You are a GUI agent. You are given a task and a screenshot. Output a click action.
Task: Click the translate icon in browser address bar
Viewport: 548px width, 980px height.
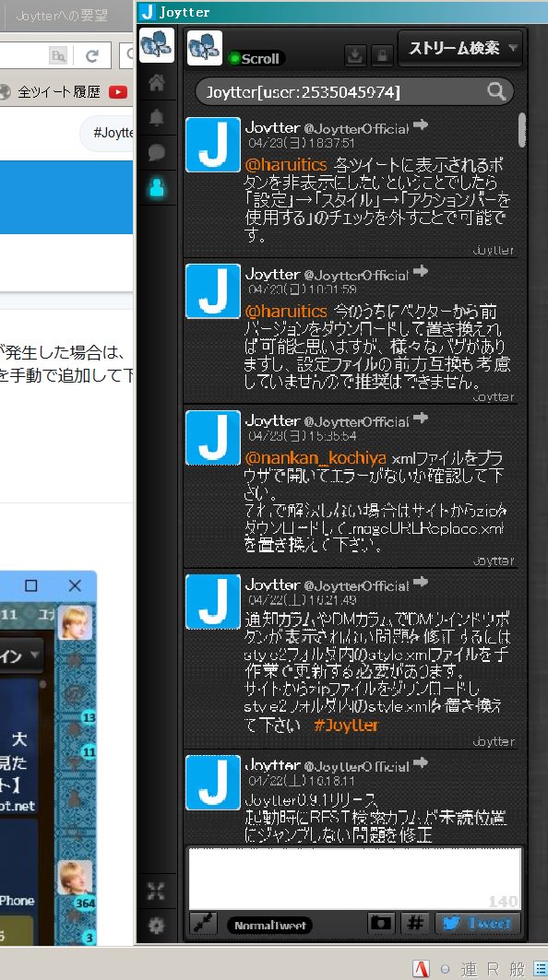click(58, 56)
